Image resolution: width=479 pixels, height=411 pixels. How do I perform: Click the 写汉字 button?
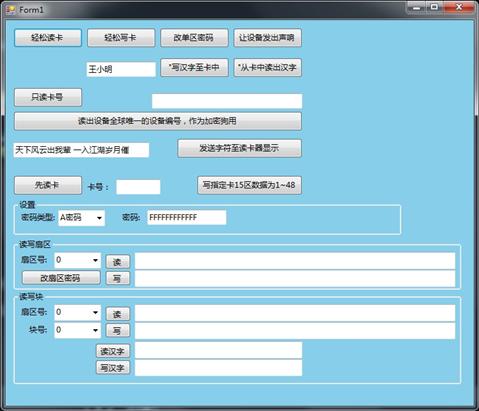coord(113,368)
